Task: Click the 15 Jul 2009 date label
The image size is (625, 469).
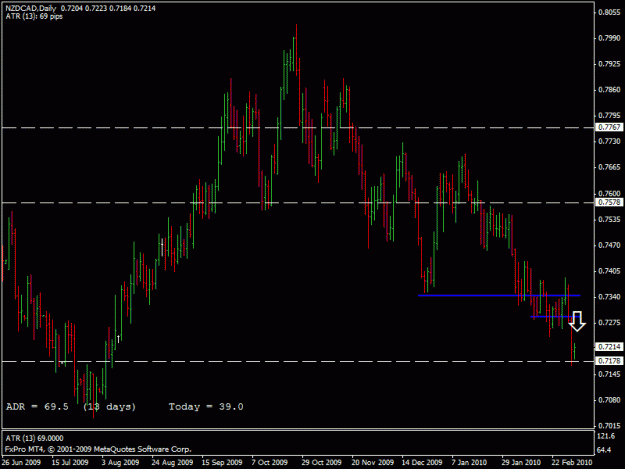Action: click(70, 462)
